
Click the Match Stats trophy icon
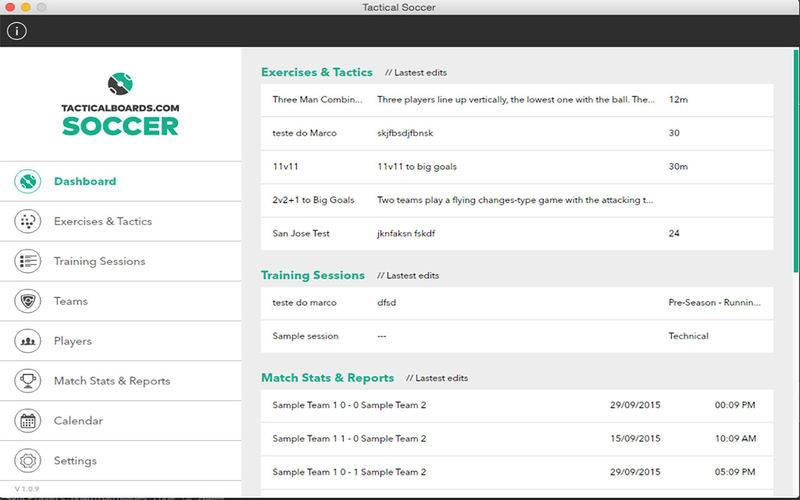coord(28,381)
